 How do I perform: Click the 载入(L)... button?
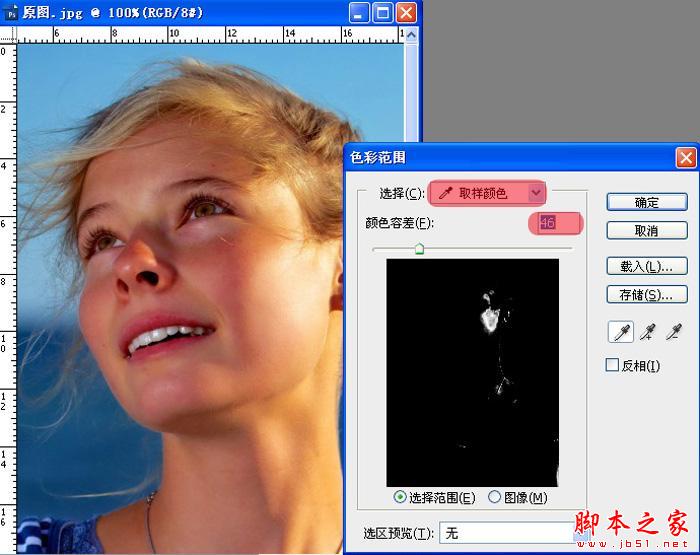coord(647,267)
